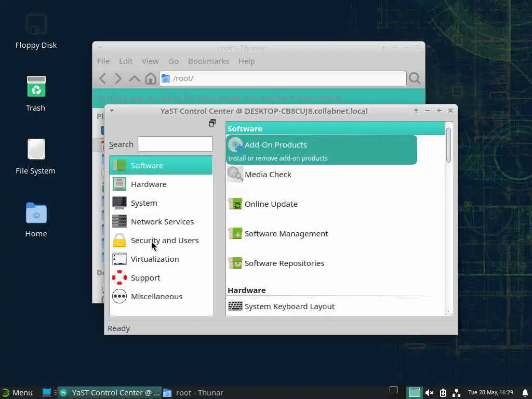
Task: Go to parent folder in Thunar
Action: tap(135, 79)
